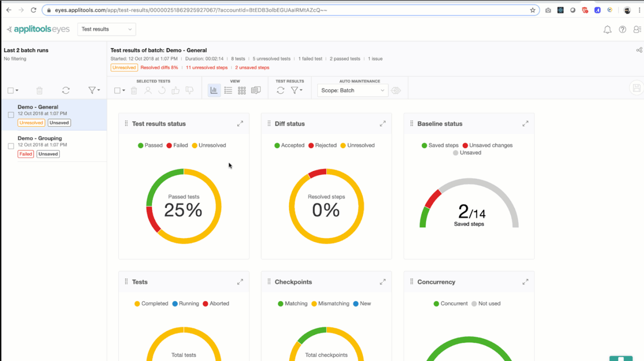Grab the Tests widget drag handle
This screenshot has height=361, width=644.
click(126, 282)
